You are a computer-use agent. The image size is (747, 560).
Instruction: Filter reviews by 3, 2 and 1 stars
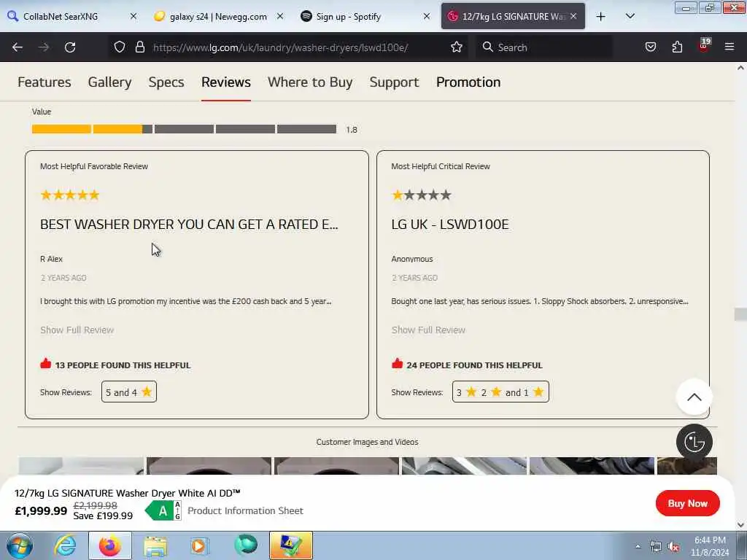click(x=500, y=392)
